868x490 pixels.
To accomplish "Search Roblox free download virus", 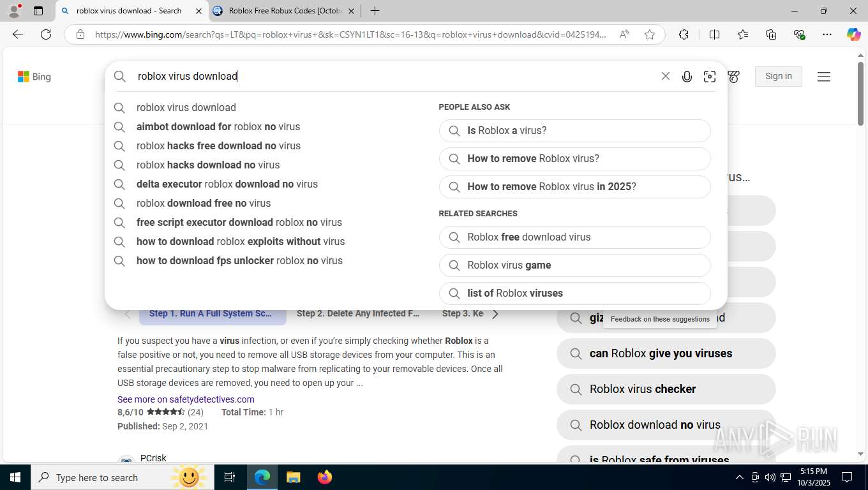I will [x=574, y=237].
